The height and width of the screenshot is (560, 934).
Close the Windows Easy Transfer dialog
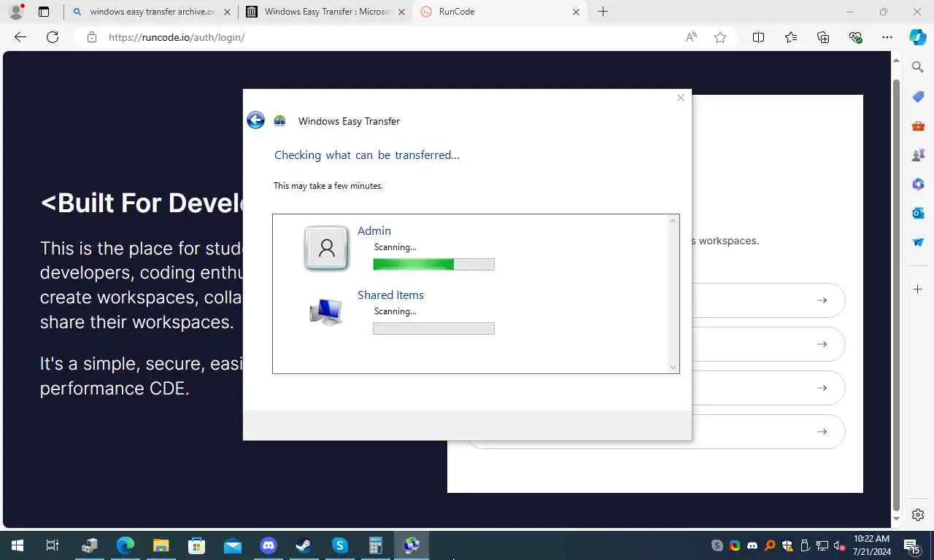pos(680,98)
